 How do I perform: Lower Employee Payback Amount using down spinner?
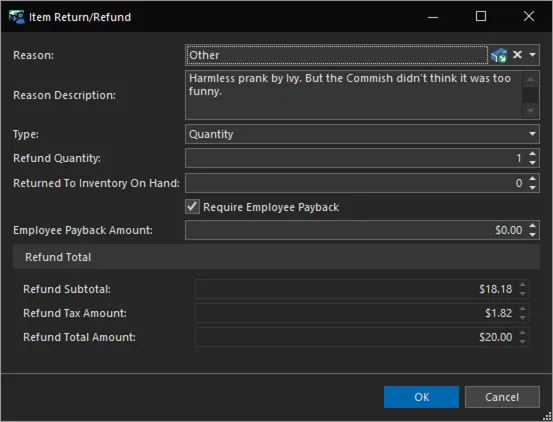click(x=532, y=234)
